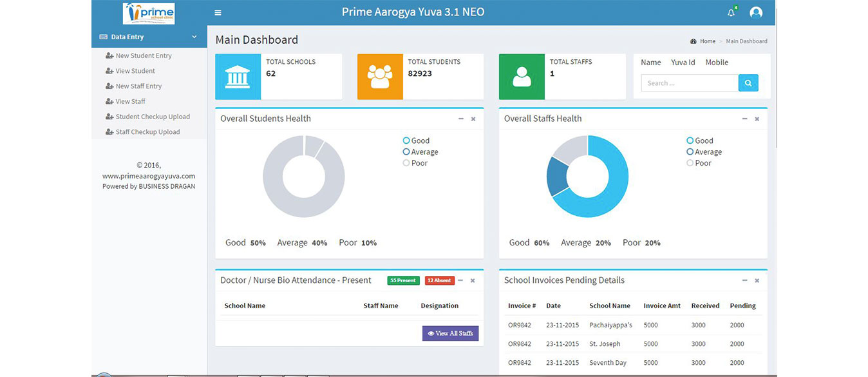Open New Student Entry menu item

144,55
